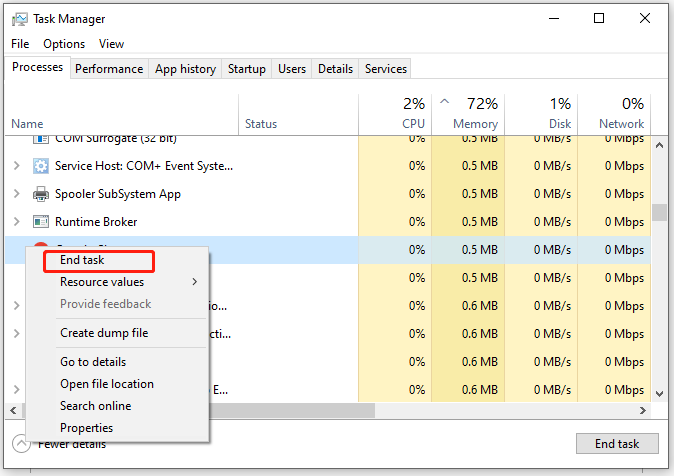Choose Search online from context menu
This screenshot has height=476, width=674.
click(x=117, y=406)
